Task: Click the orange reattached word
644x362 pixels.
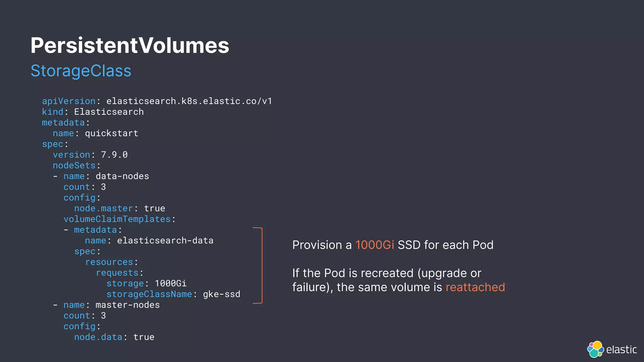Action: 475,287
